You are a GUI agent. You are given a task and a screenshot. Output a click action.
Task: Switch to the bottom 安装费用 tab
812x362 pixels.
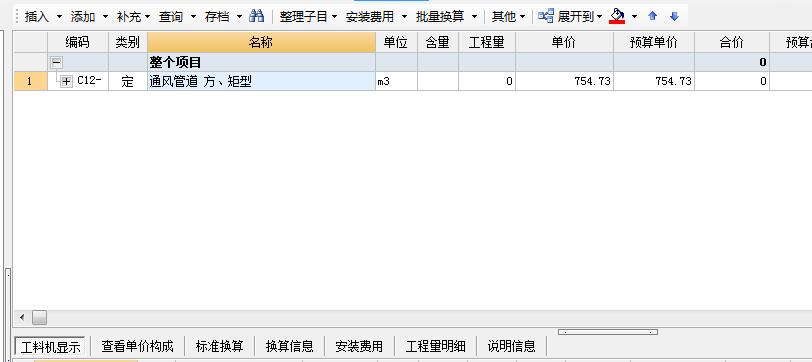click(x=359, y=346)
